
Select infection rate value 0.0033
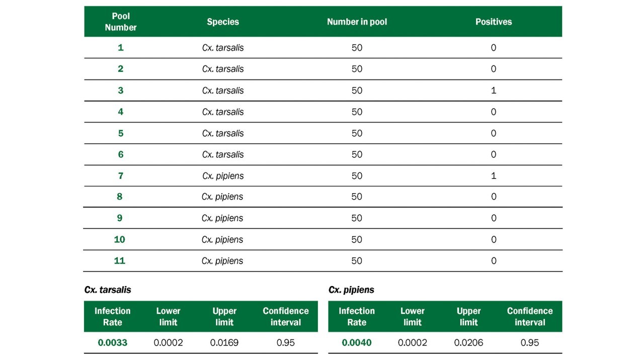113,342
